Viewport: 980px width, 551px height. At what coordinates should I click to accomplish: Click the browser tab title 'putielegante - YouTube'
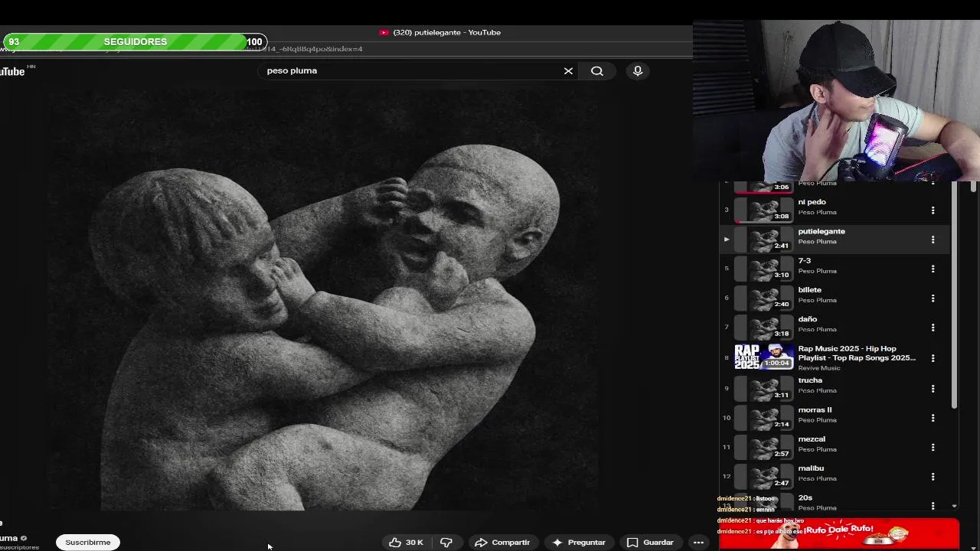point(446,32)
